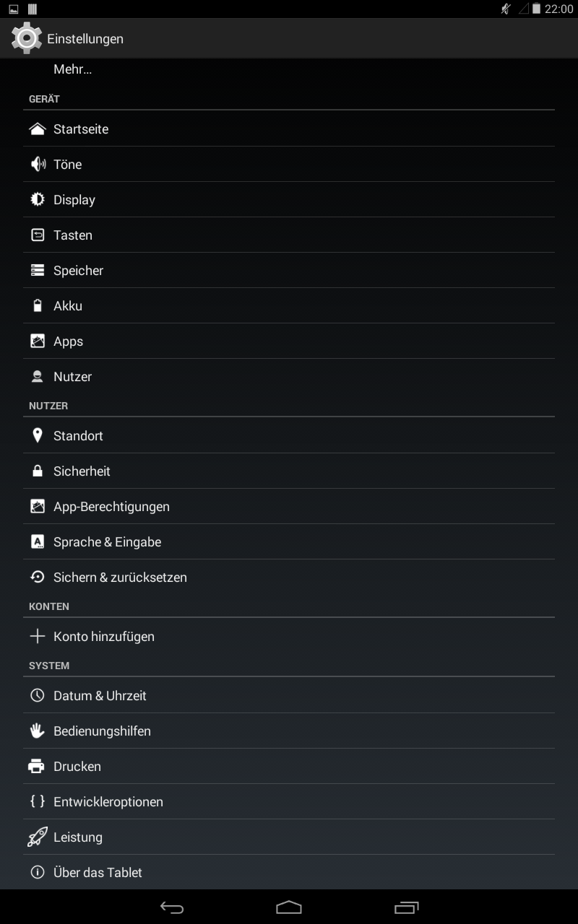
Task: Tap the Sicherheit padlock icon
Action: tap(38, 471)
